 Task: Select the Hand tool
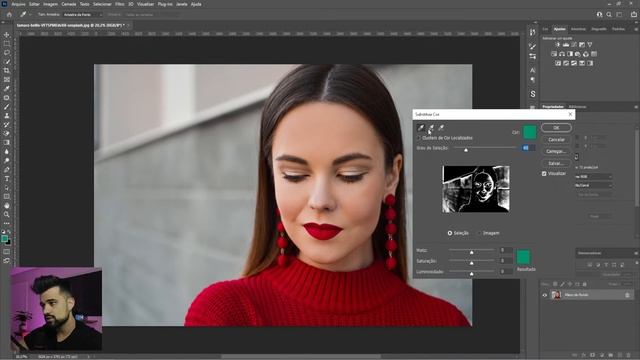coord(7,205)
